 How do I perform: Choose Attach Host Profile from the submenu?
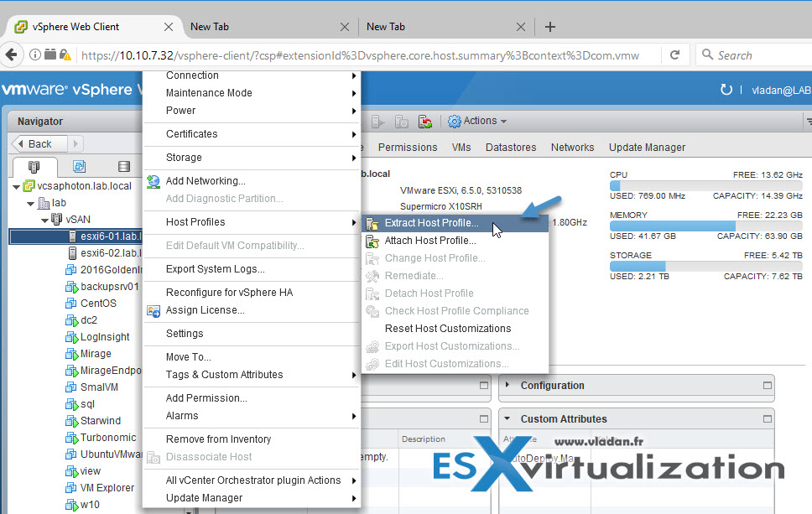pos(455,241)
